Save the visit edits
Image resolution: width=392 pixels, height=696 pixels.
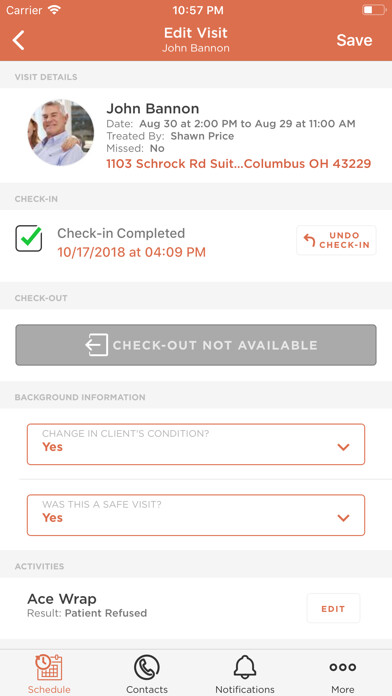[x=354, y=40]
